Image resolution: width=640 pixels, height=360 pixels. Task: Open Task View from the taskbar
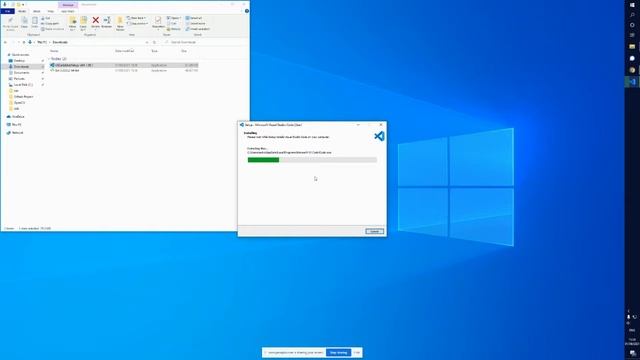tap(632, 35)
